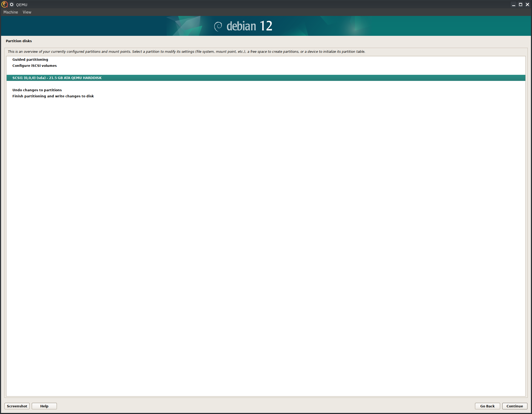Click the Help button
Viewport: 532px width, 414px height.
tap(44, 406)
